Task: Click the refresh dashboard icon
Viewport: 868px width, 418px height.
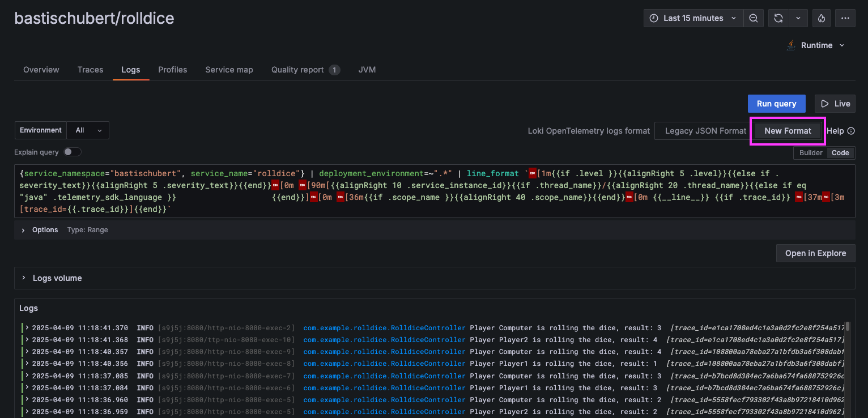Action: click(778, 18)
